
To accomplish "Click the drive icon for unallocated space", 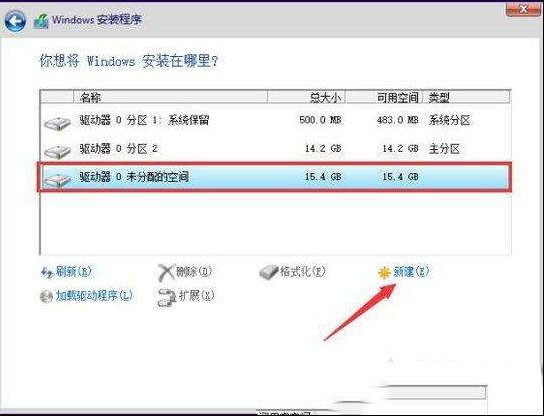I will coord(57,179).
